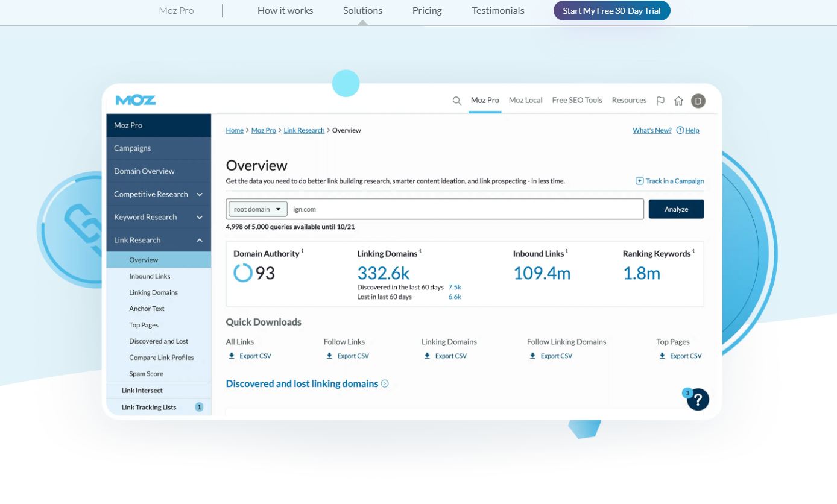Click All Links download icon
The height and width of the screenshot is (504, 837).
click(232, 356)
